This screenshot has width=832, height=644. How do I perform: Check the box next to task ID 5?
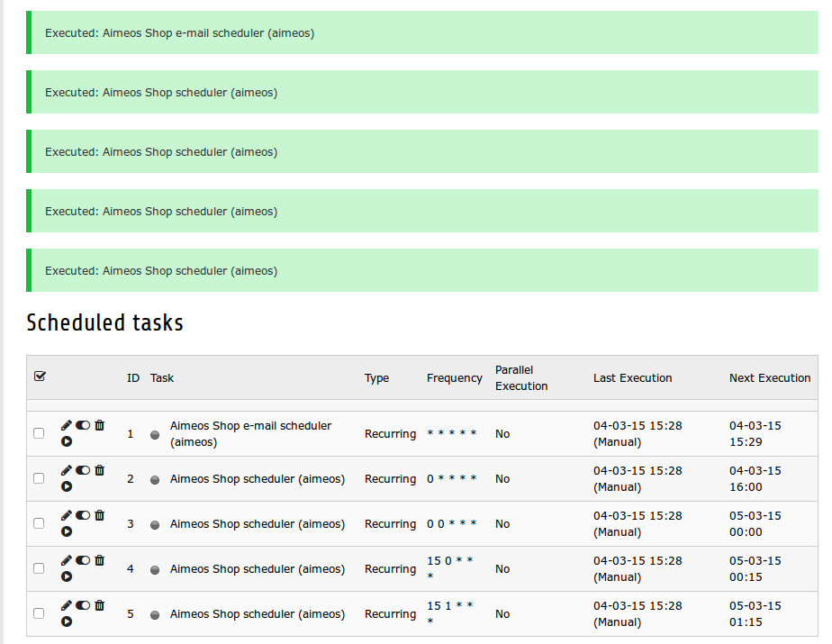(39, 613)
